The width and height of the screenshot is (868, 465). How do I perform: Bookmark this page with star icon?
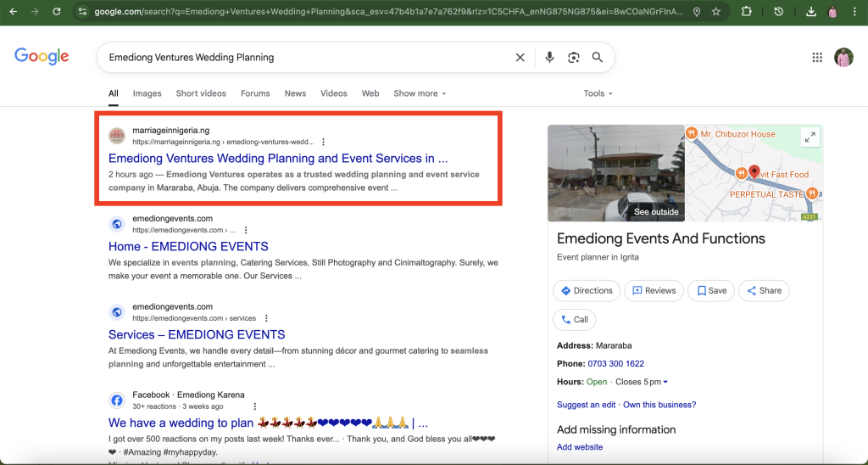click(x=716, y=12)
